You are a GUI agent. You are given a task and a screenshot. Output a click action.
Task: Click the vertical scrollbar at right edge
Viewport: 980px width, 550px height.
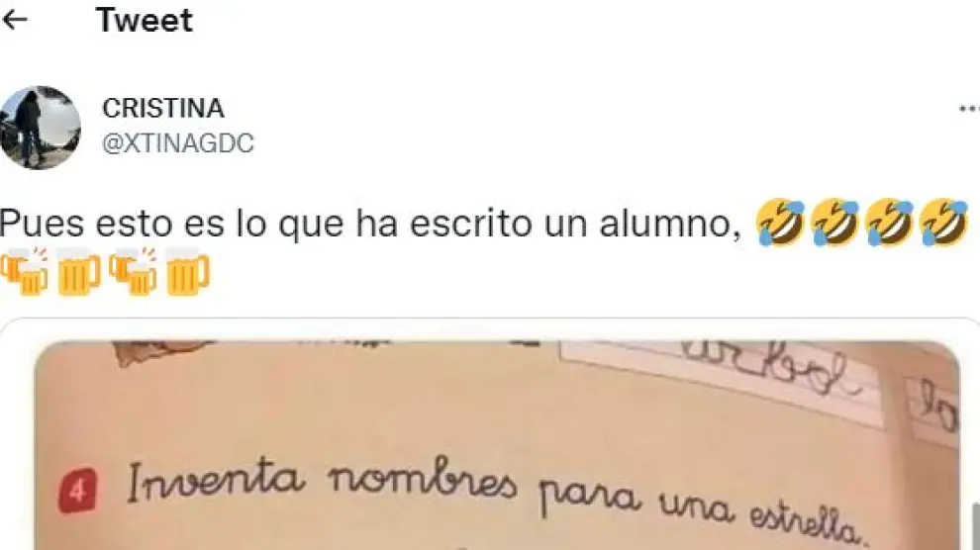tap(976, 526)
